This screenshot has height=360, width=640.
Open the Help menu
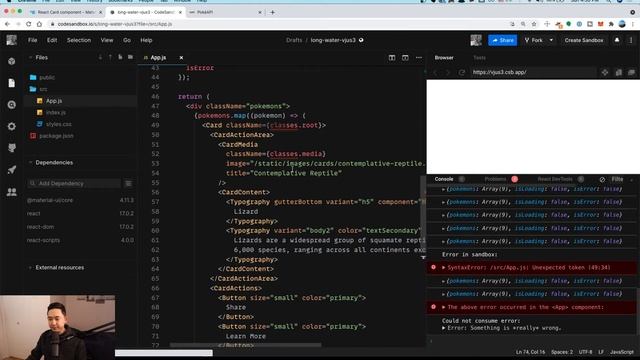(x=146, y=40)
